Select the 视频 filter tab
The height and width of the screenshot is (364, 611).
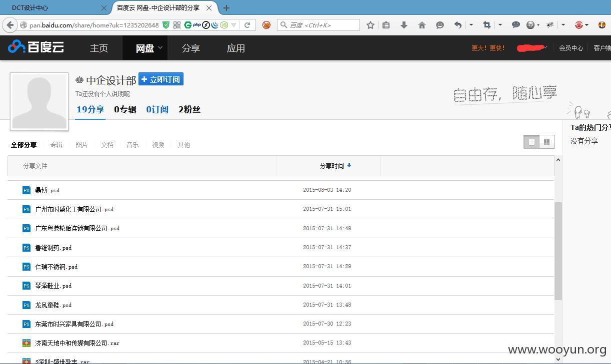158,145
